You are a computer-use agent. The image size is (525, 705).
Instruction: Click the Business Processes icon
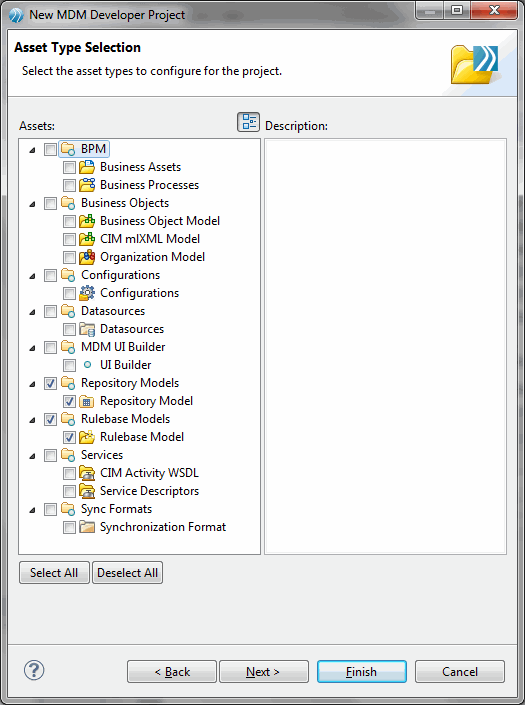click(87, 185)
